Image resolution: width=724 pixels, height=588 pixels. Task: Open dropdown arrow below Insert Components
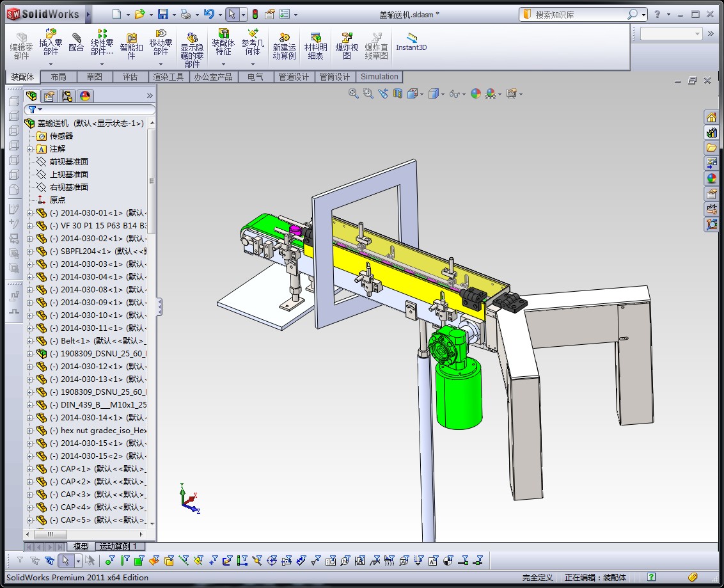click(x=51, y=64)
